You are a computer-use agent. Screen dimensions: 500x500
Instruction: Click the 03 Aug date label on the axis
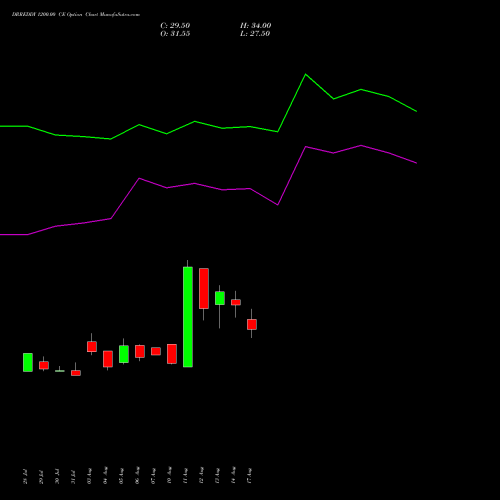(89, 476)
